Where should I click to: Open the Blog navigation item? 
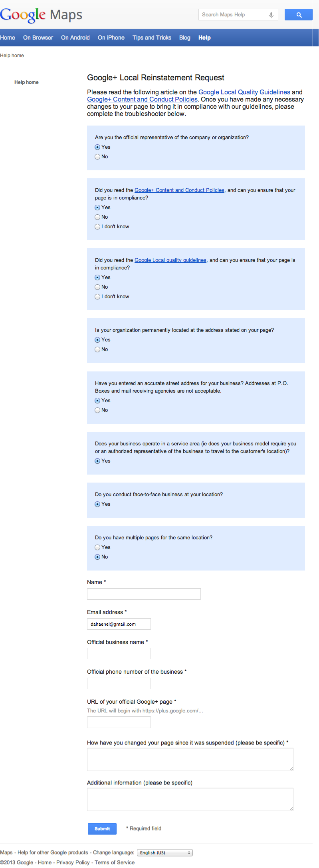(x=185, y=38)
